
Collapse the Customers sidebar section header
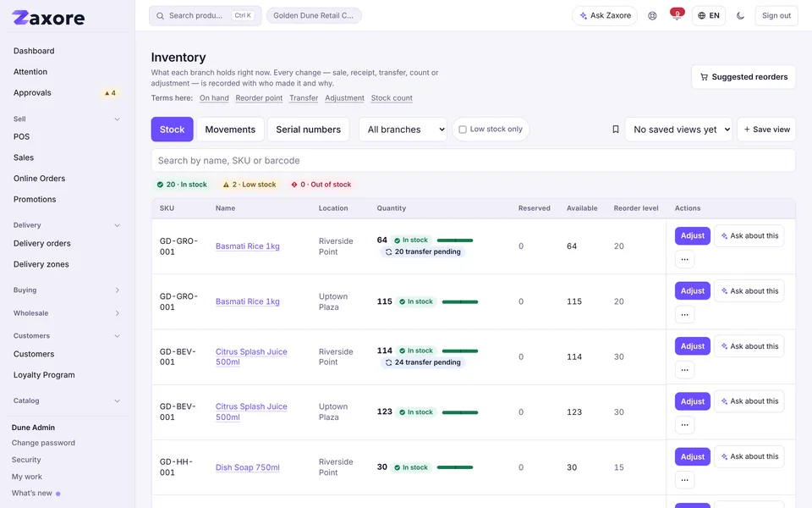(66, 336)
